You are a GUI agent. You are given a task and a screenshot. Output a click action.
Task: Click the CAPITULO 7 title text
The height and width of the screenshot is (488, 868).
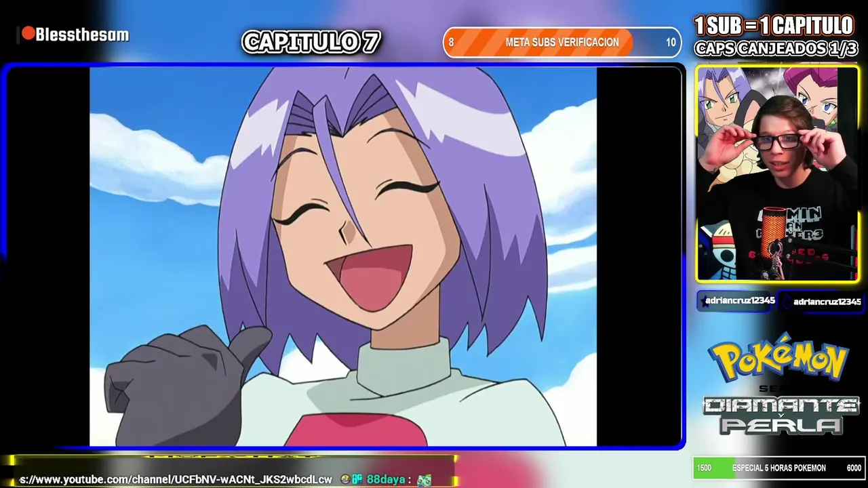[311, 42]
